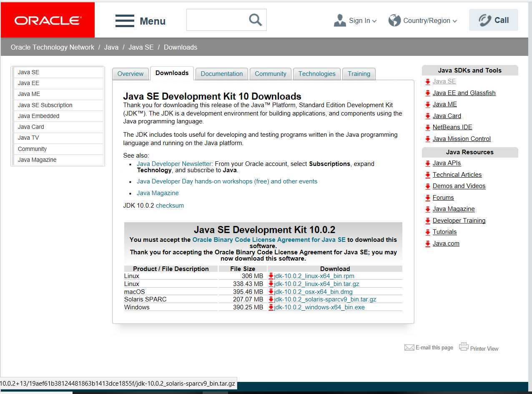Click the red arrow icon beside Java.com
The width and height of the screenshot is (532, 394).
(x=428, y=243)
